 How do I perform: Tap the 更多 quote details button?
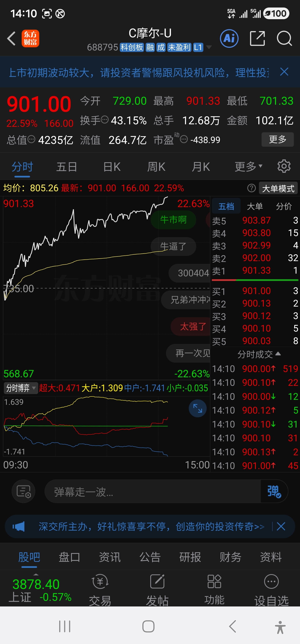point(277,140)
